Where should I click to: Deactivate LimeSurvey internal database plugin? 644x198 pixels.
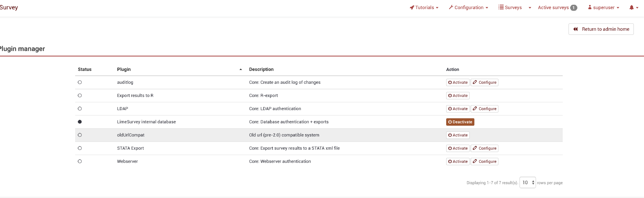(x=460, y=122)
